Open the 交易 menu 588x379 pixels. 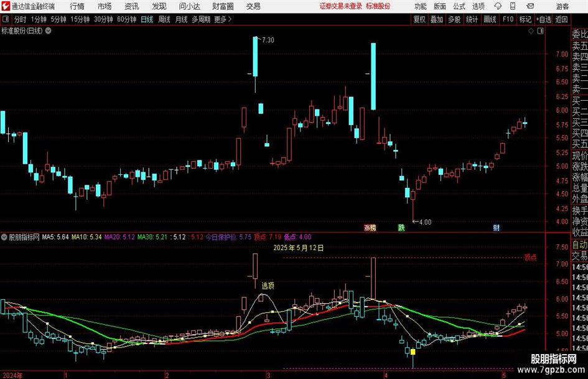[x=253, y=6]
